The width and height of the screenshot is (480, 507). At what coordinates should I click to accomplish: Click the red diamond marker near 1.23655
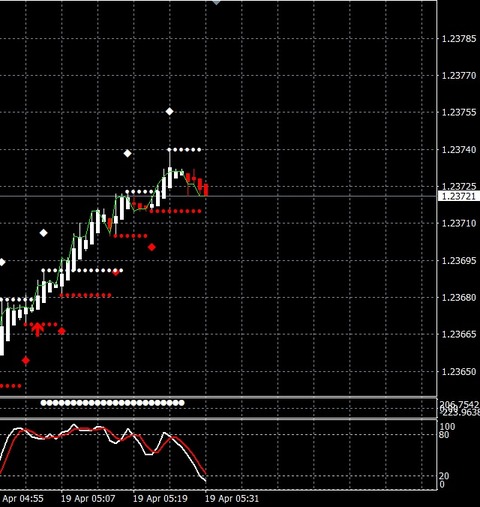coord(26,360)
